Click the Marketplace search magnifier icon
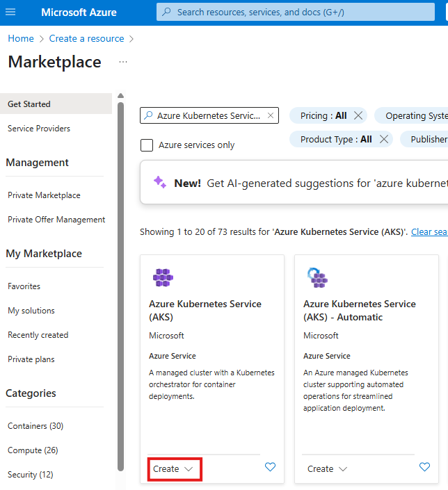The height and width of the screenshot is (490, 448). [148, 115]
